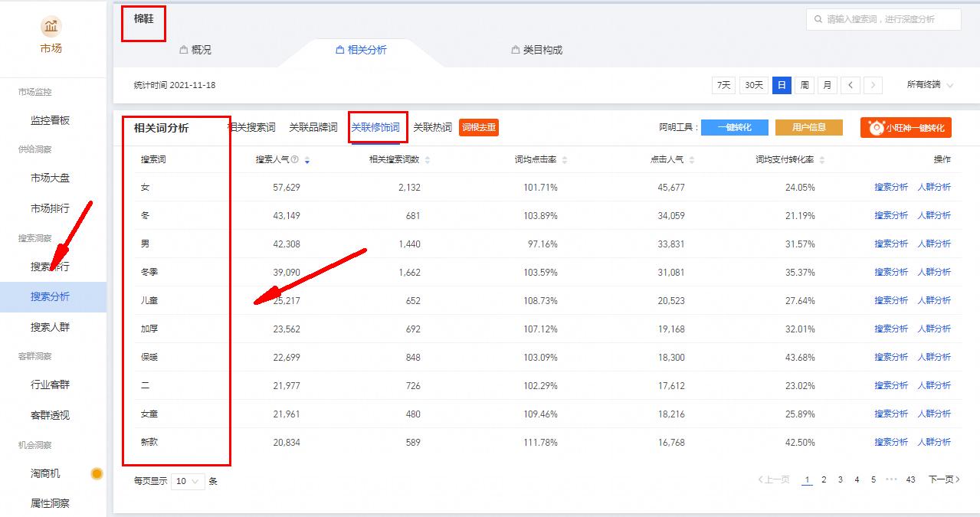The width and height of the screenshot is (980, 517).
Task: Click the blue 一键转化 button
Action: [733, 128]
